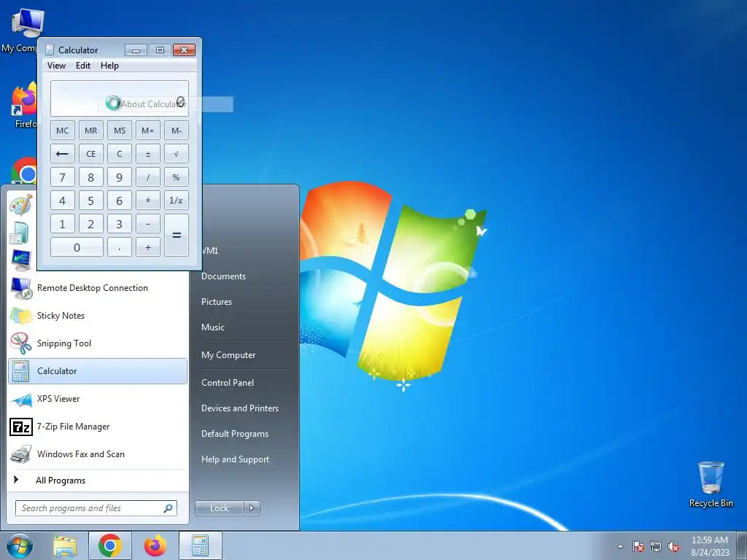Click the M+ memory add button
Screen dimensions: 747x560
coord(147,131)
